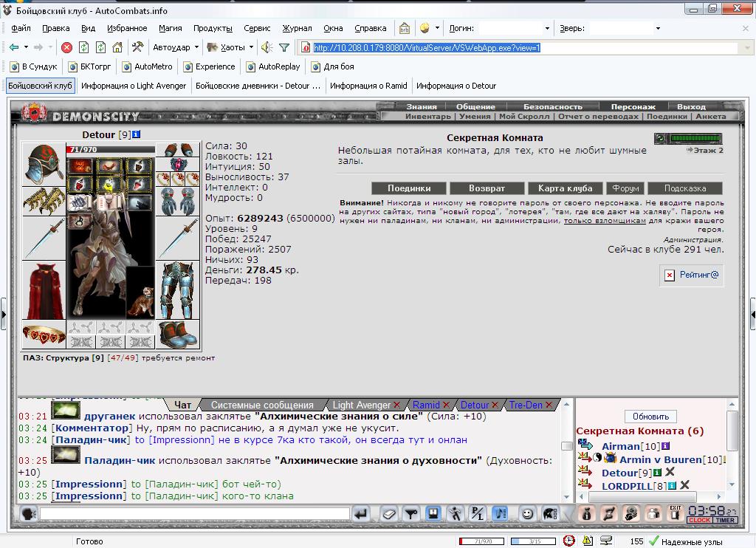Click the Карта клуба button

565,188
